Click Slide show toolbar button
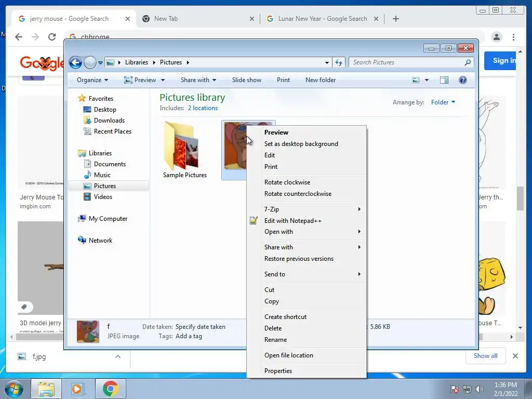 (x=247, y=80)
